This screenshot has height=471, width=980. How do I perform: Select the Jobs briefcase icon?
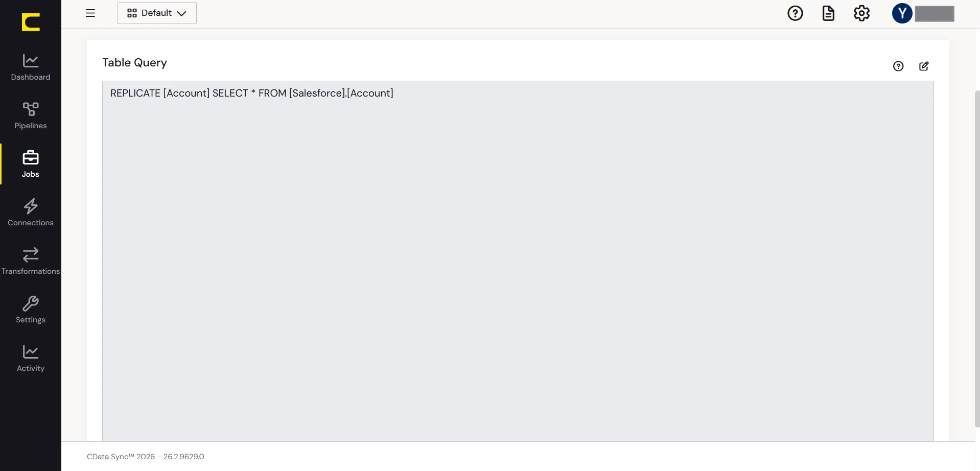click(x=31, y=158)
